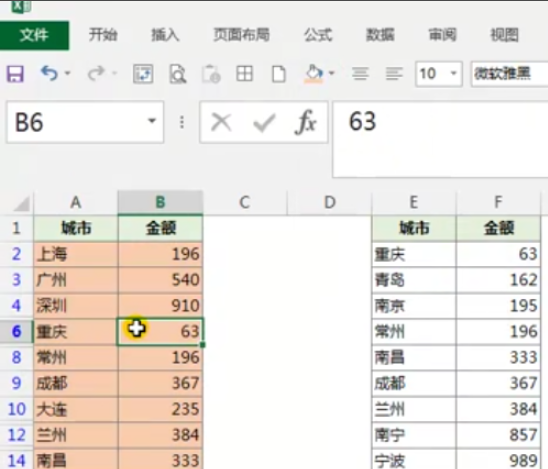Select row 14 header
The height and width of the screenshot is (469, 548).
point(16,460)
